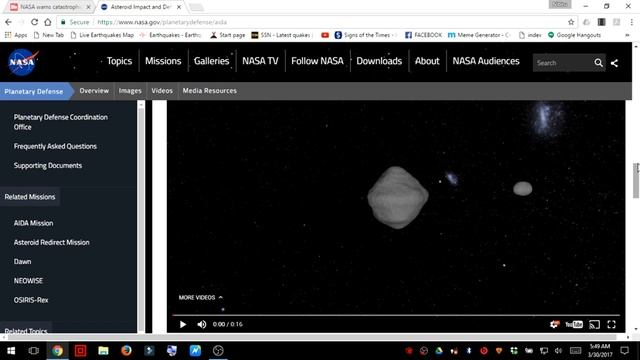Open the NASA share icon
Image resolution: width=640 pixels, height=360 pixels.
(614, 63)
